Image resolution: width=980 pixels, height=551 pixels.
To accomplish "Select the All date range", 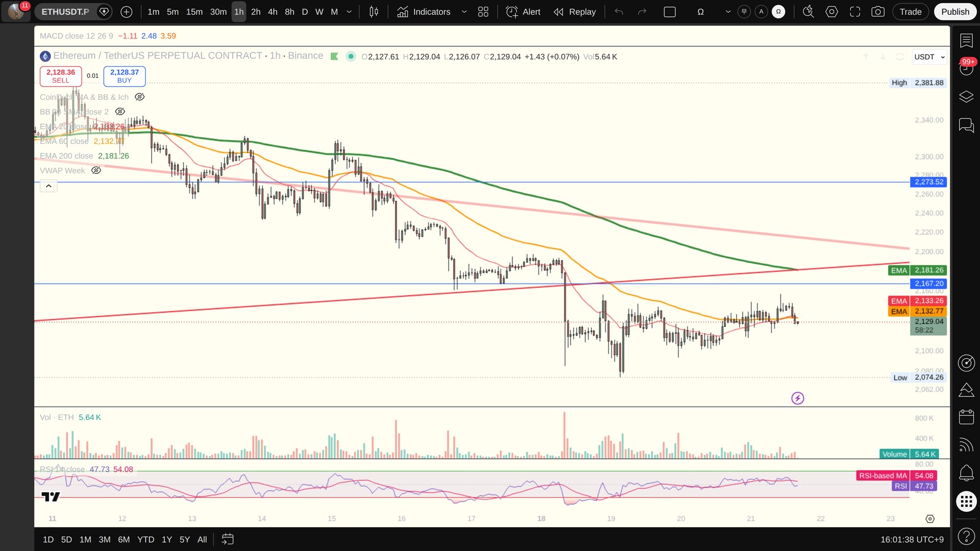I will pyautogui.click(x=202, y=539).
